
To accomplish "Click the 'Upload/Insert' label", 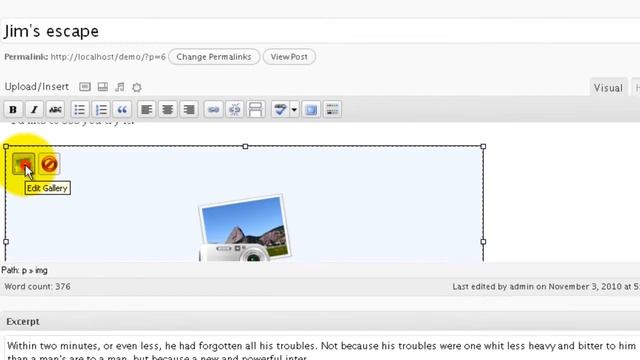I will [x=37, y=87].
